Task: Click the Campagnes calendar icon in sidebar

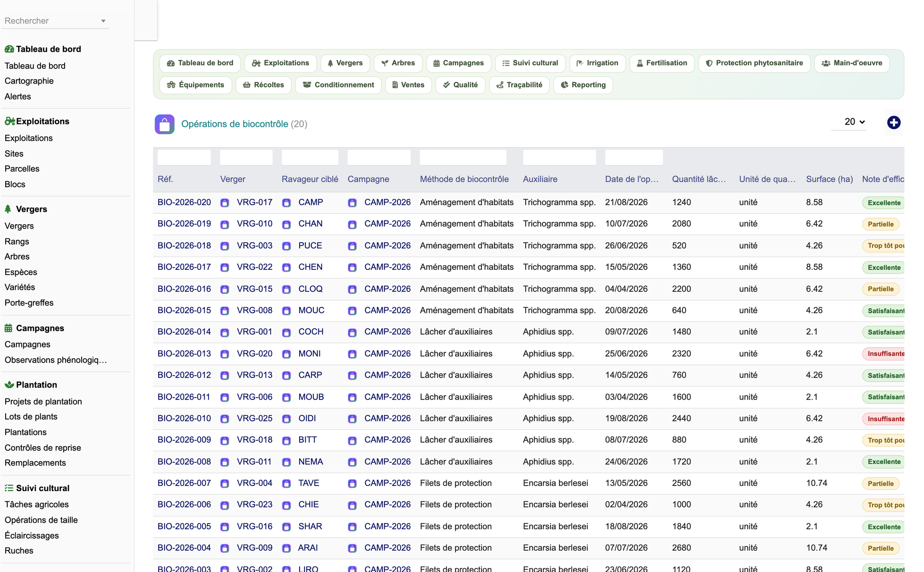Action: click(x=9, y=328)
